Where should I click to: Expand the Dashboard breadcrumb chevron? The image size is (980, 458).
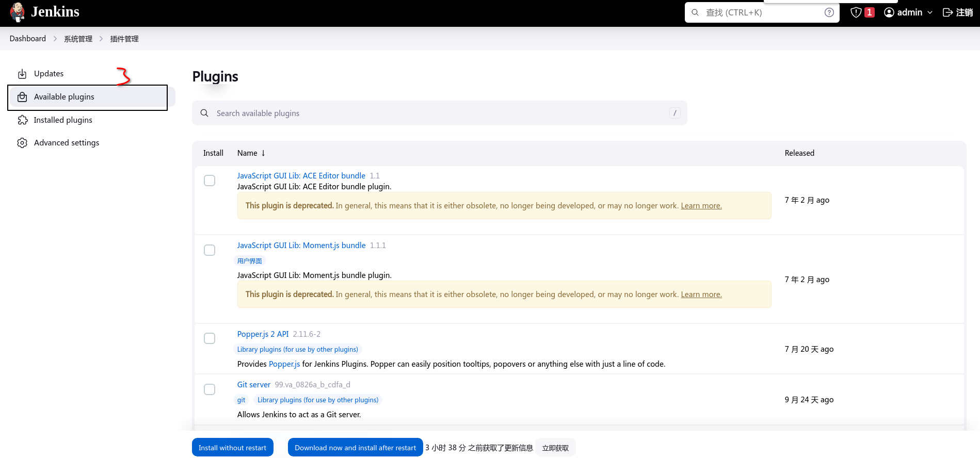55,39
